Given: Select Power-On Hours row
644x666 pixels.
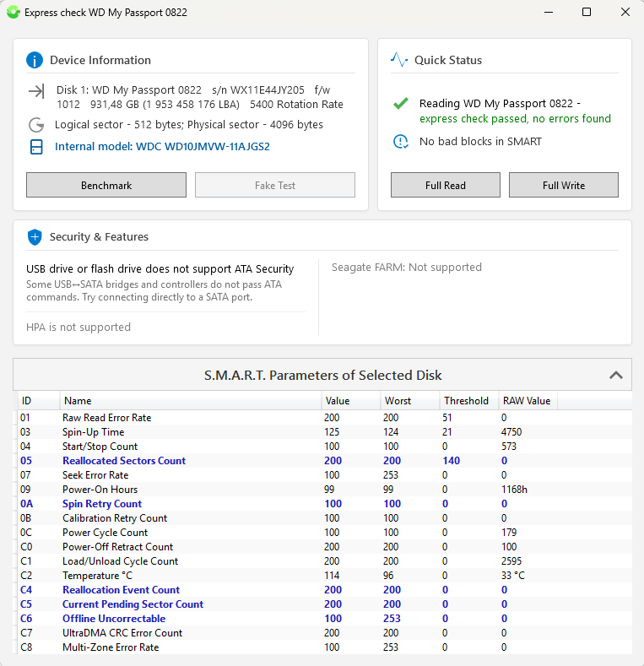Looking at the screenshot, I should (x=325, y=490).
